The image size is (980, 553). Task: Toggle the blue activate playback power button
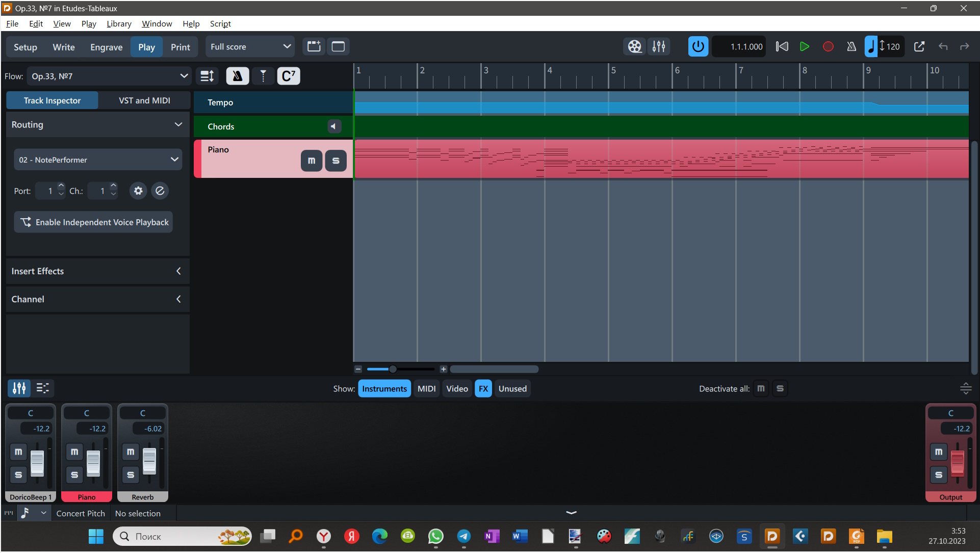tap(698, 47)
